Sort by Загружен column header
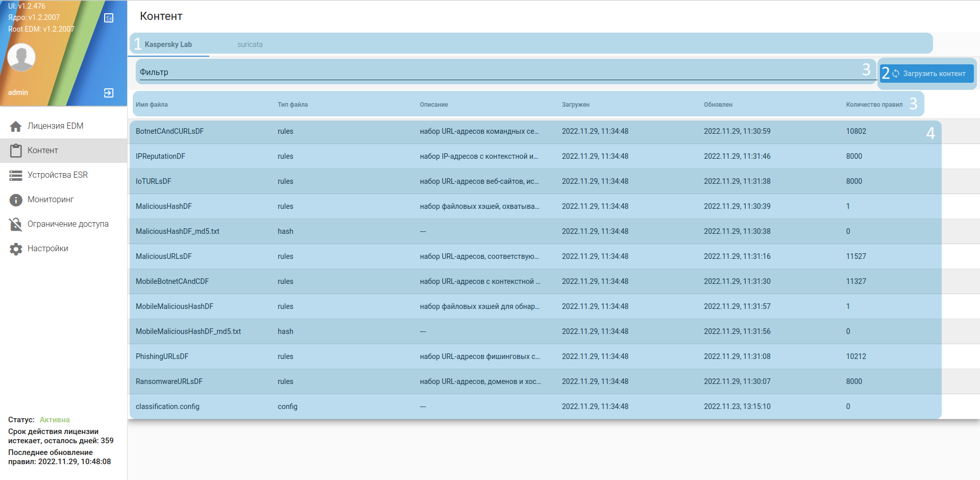 (x=576, y=105)
